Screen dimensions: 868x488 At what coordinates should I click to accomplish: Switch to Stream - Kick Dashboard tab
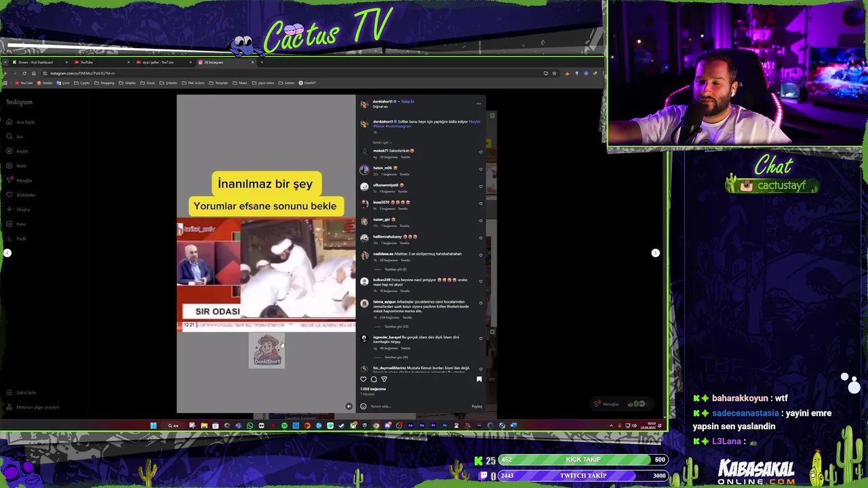click(40, 62)
